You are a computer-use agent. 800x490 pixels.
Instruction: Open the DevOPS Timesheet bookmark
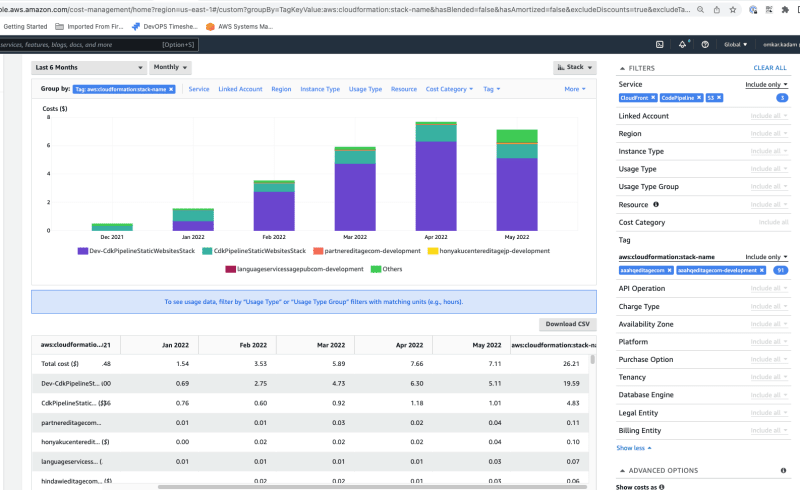pos(164,27)
